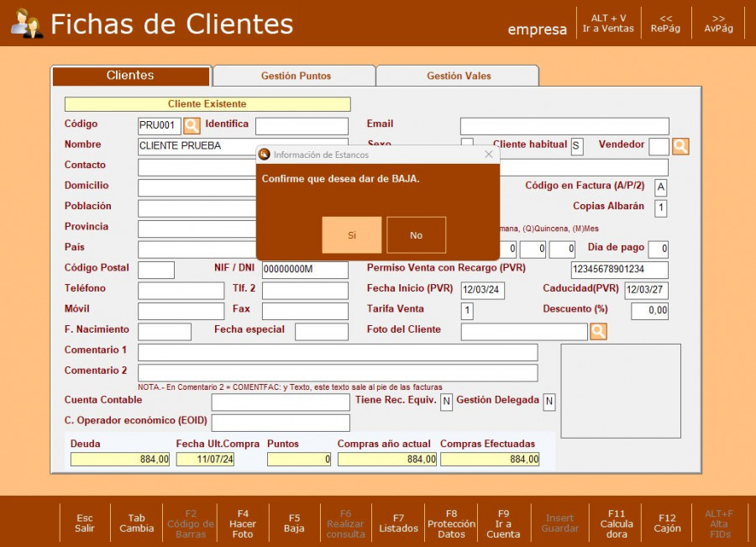Click the search icon next to Código field
This screenshot has height=547, width=756.
[x=192, y=126]
